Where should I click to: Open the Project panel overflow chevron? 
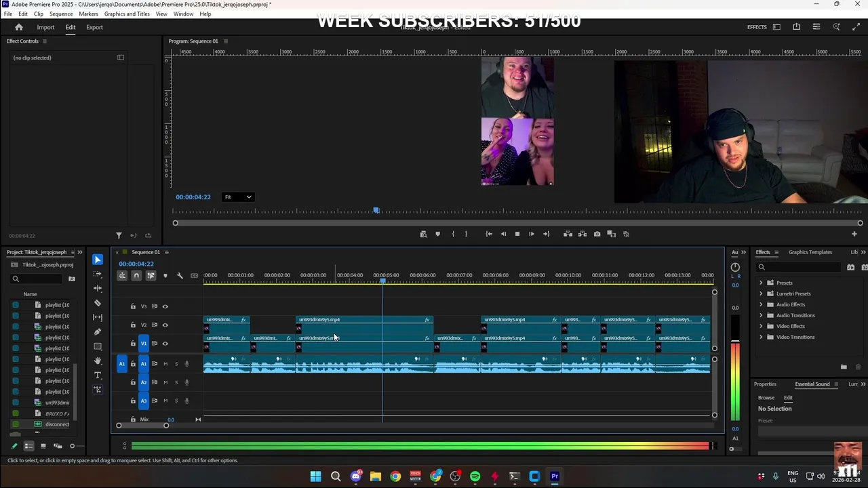coord(80,252)
